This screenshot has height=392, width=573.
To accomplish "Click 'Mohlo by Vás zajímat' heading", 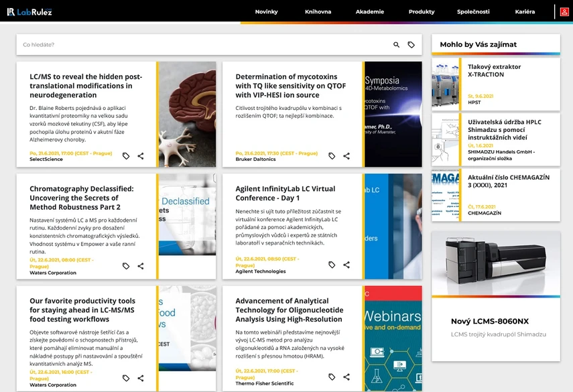I will click(x=478, y=45).
